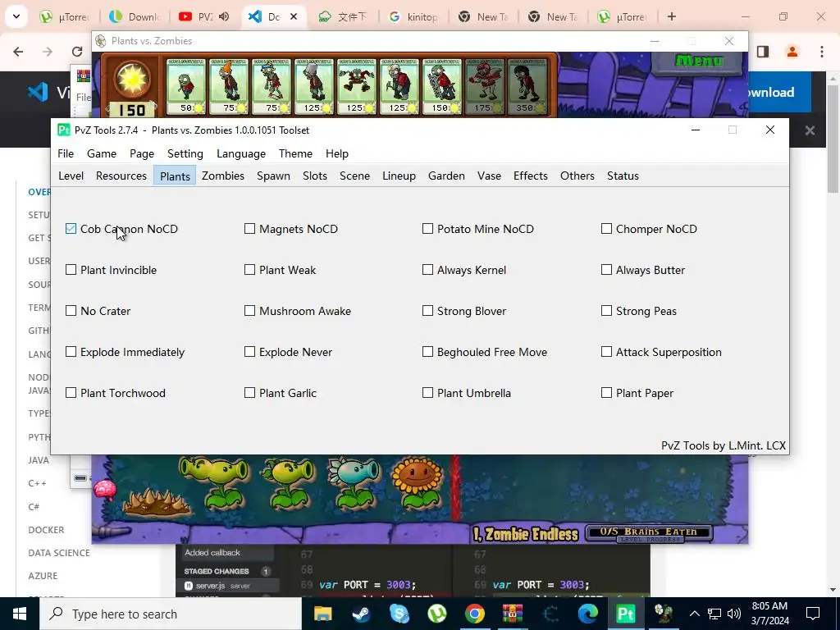The height and width of the screenshot is (630, 840).
Task: Enable Plant Invincible
Action: pos(71,270)
